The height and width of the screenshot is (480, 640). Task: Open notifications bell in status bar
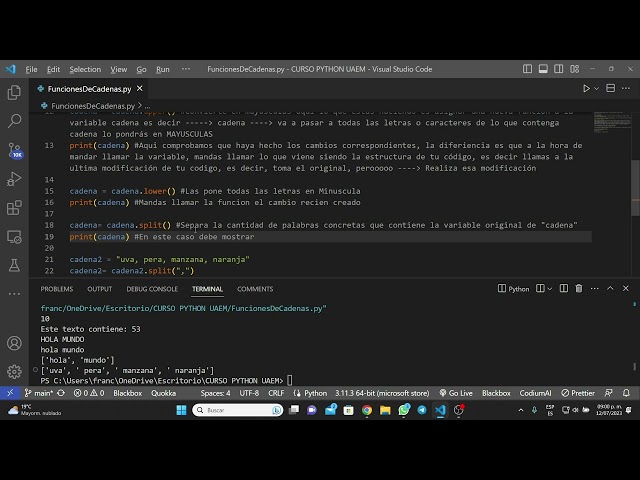(x=626, y=393)
